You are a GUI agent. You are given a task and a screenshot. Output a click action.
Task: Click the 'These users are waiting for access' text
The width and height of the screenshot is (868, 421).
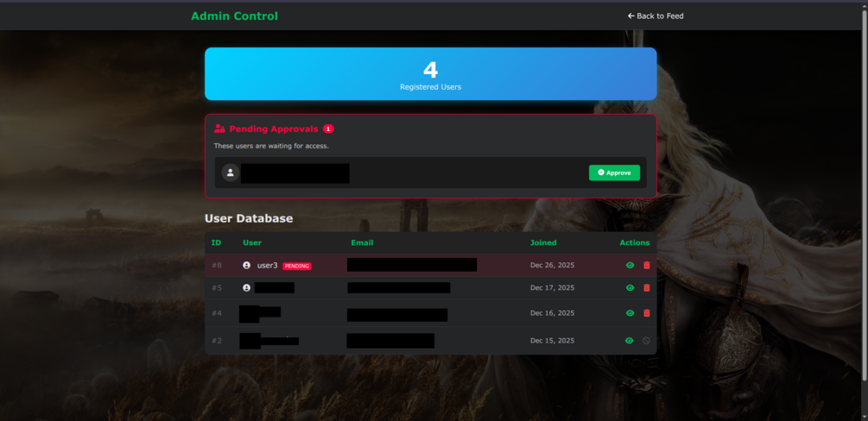(x=271, y=146)
